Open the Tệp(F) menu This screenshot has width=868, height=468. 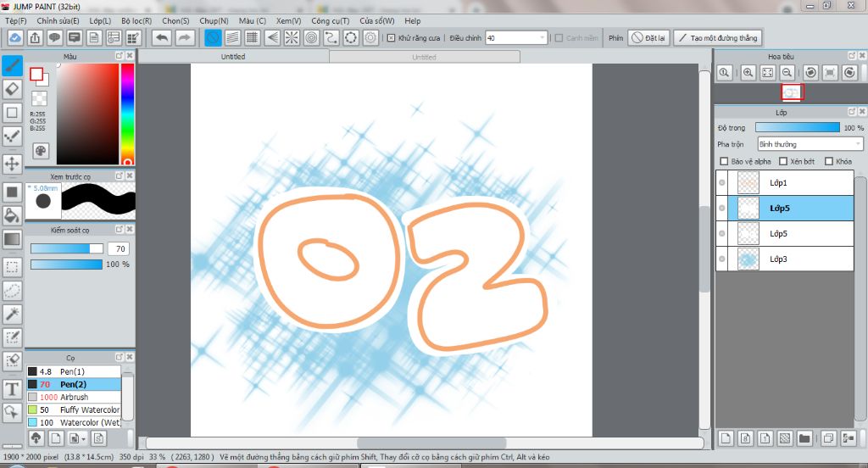click(15, 20)
